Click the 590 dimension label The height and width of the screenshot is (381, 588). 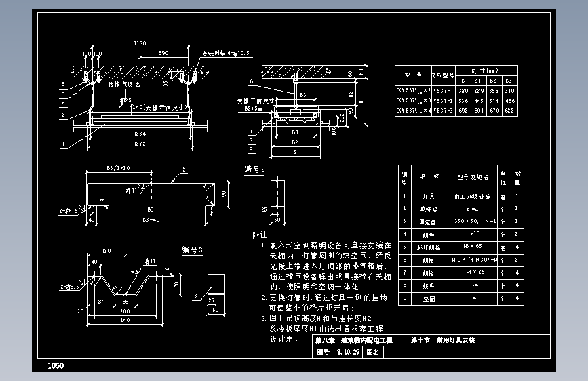[163, 53]
